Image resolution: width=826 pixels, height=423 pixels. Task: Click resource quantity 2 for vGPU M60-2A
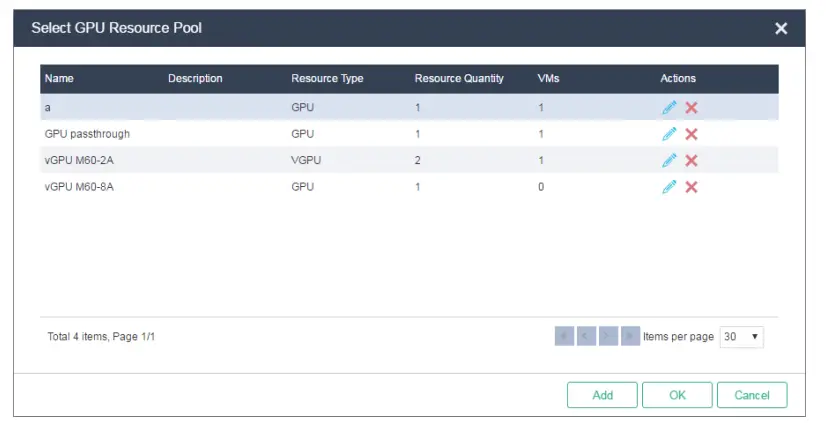417,160
